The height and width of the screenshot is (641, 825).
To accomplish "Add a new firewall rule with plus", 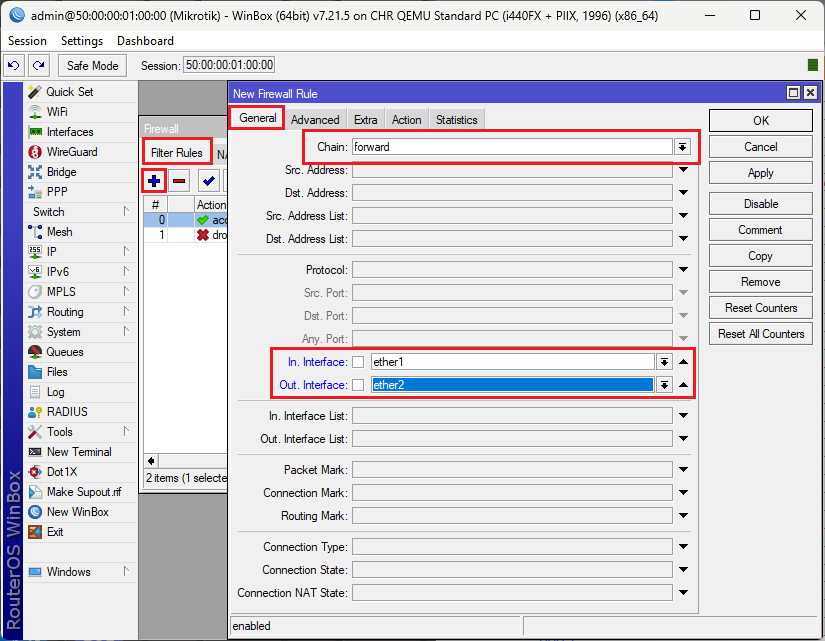I will [x=154, y=181].
